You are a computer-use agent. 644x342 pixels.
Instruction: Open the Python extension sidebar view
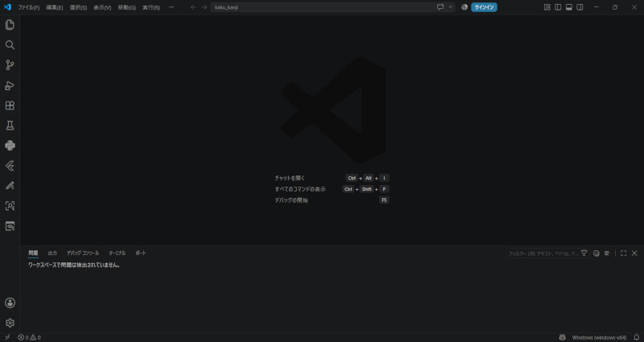(x=10, y=146)
